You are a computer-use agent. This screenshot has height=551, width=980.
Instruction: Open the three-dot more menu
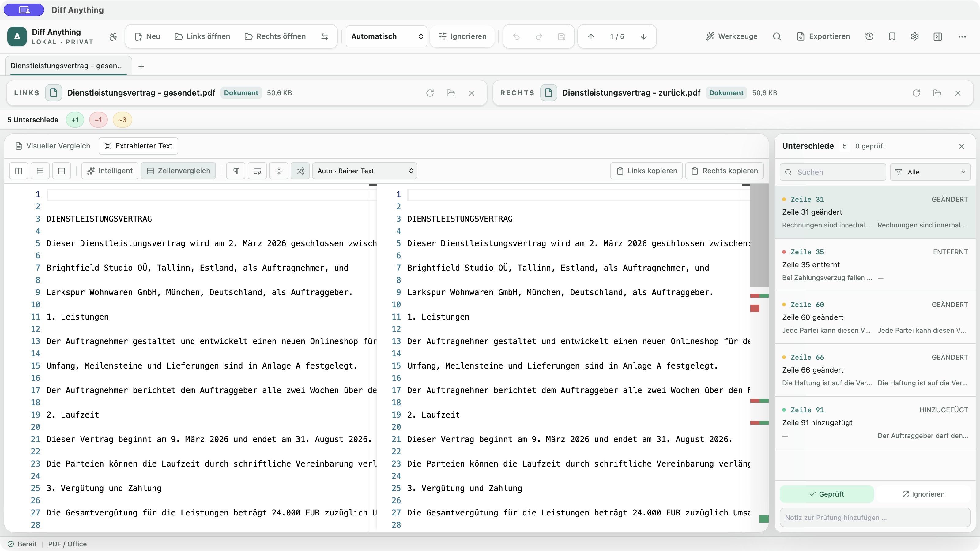click(x=962, y=36)
